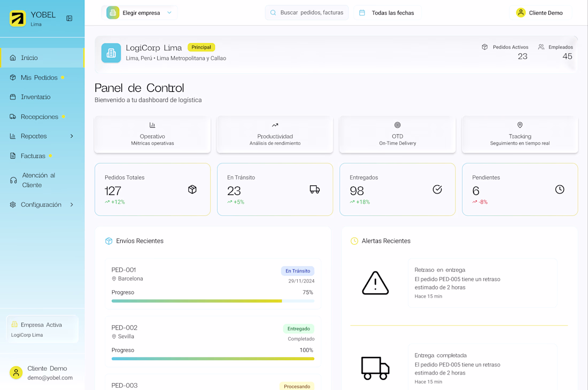
Task: Open the Empresa Activa LogiCorp Lima card
Action: pos(42,329)
